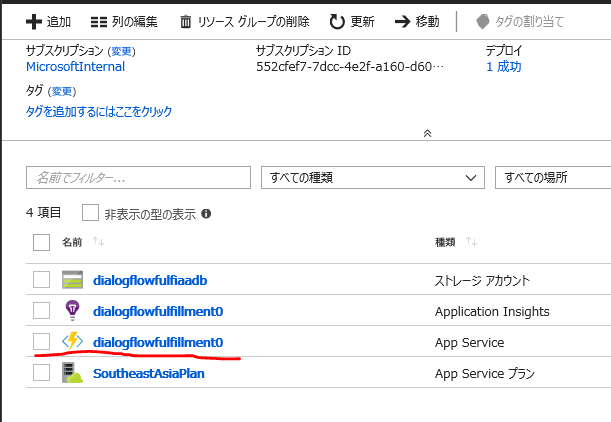Image resolution: width=611 pixels, height=422 pixels.
Task: Open the 1 成功 deployments link
Action: [503, 67]
